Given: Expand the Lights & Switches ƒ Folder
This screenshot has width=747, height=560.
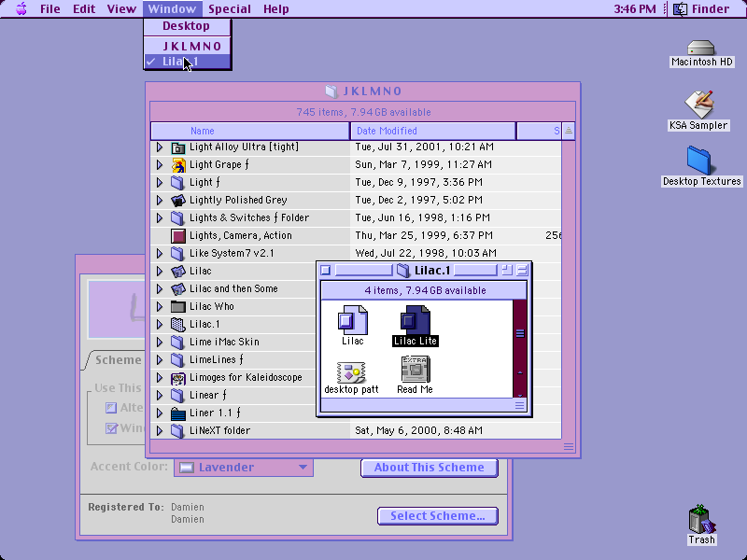Looking at the screenshot, I should [160, 218].
